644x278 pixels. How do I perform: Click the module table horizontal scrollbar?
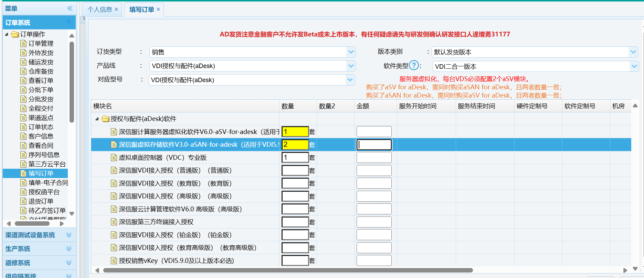click(288, 270)
